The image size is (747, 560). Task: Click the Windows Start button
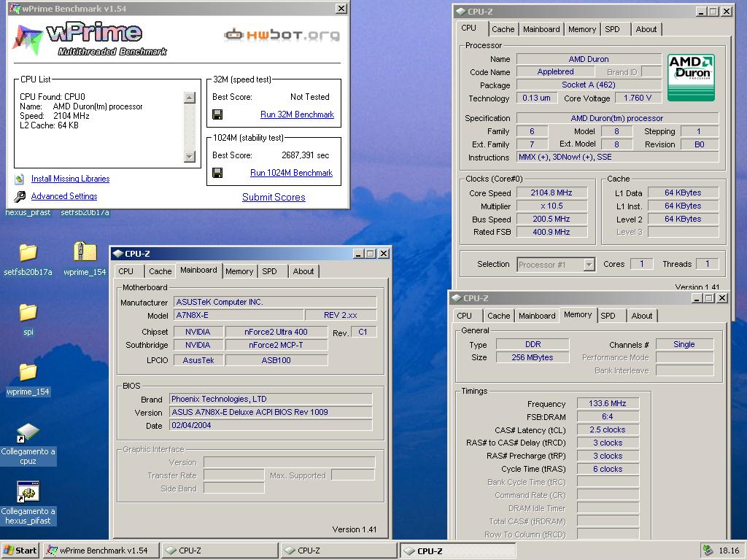[x=20, y=551]
